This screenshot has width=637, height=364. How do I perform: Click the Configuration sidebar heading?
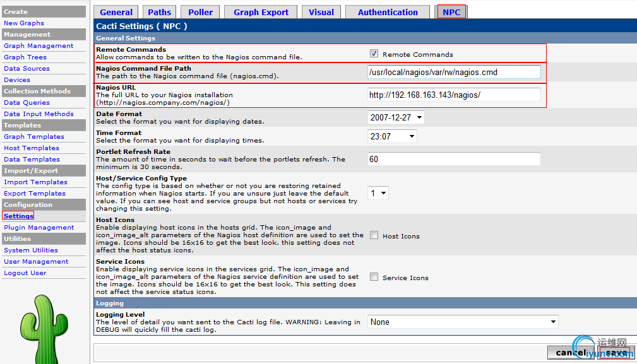pos(44,205)
